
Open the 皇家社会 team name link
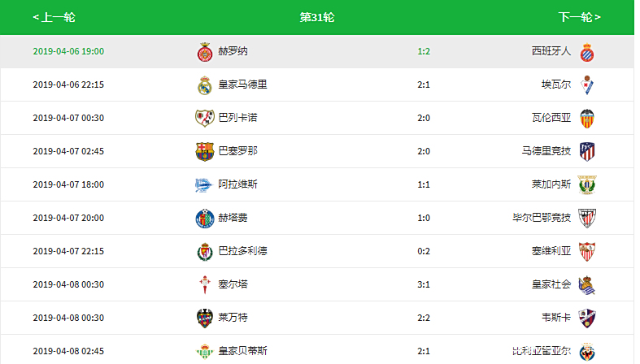551,284
